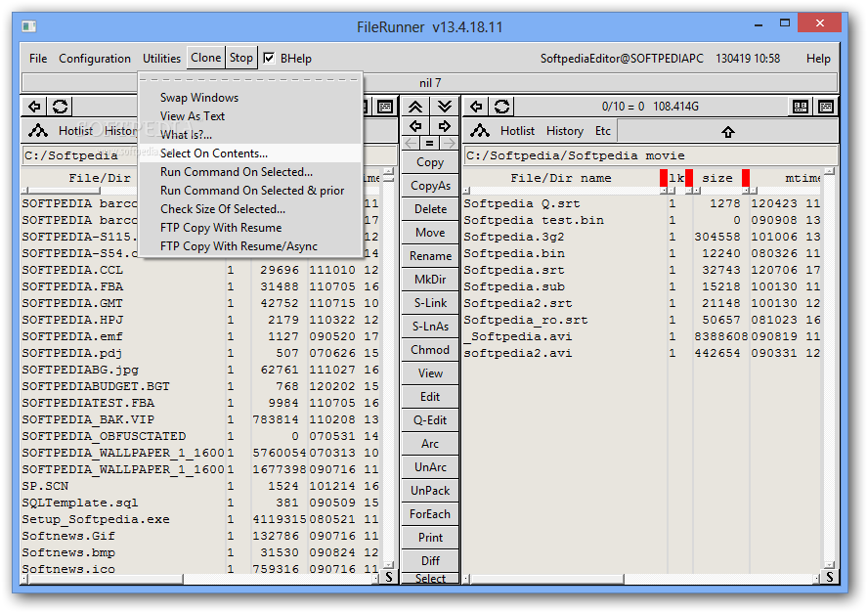
Task: Refresh the right panel directory listing
Action: click(x=501, y=106)
